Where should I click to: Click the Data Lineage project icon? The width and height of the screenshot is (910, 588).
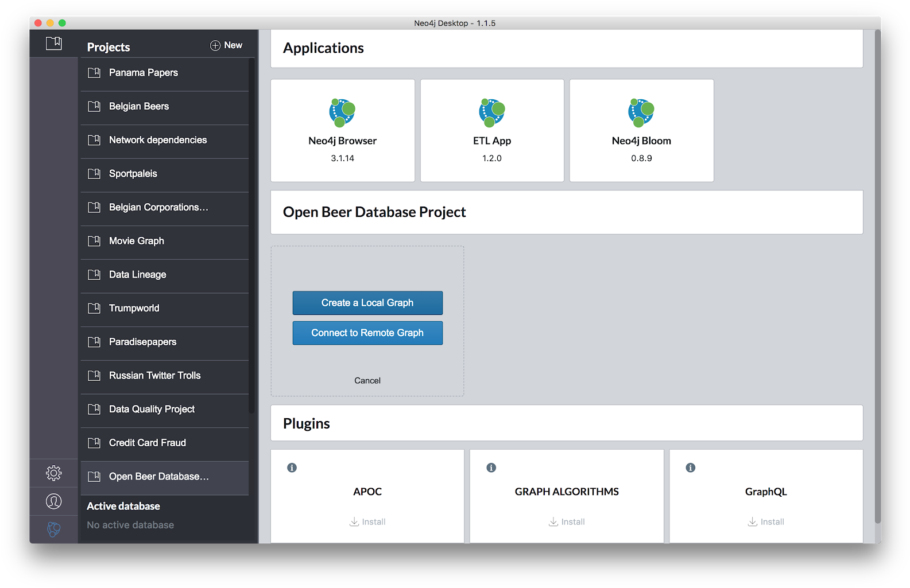pyautogui.click(x=94, y=275)
